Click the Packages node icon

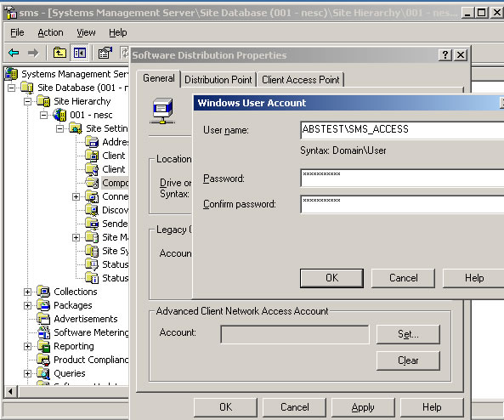tap(43, 305)
